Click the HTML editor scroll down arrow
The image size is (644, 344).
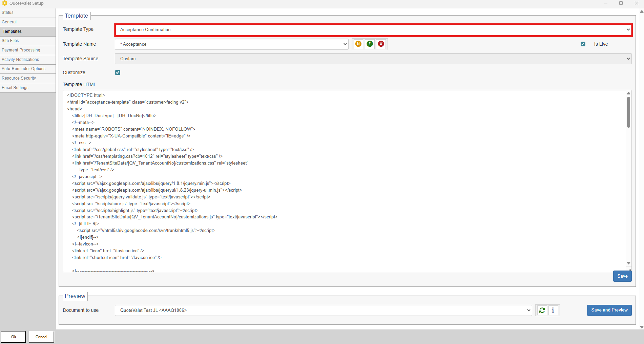coord(628,263)
